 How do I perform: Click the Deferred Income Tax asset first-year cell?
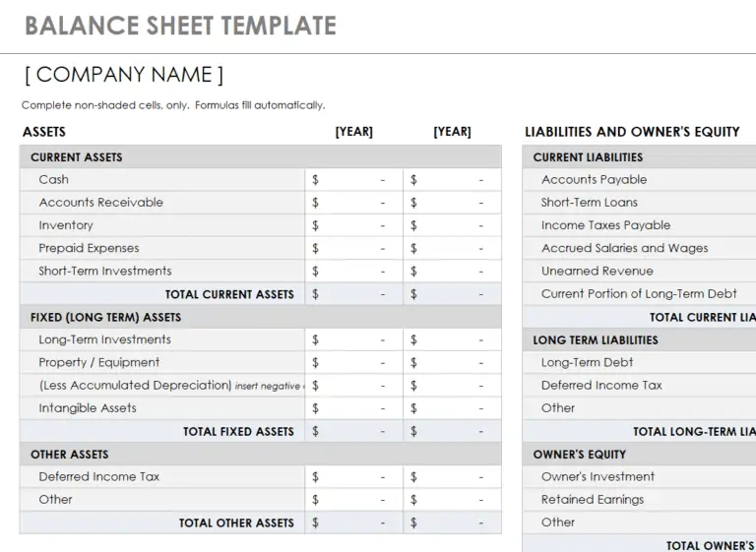coord(354,477)
